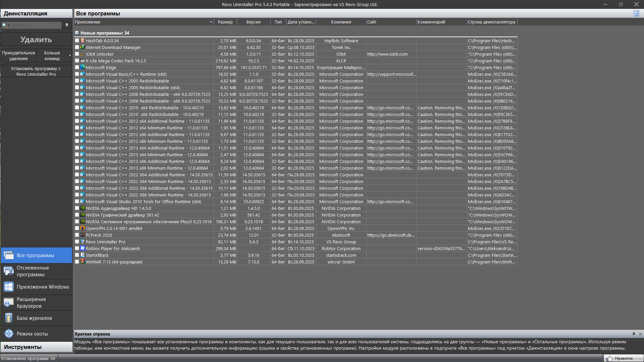
Task: Open Browser Extensions (Расширения браузеров) icon
Action: point(9,302)
